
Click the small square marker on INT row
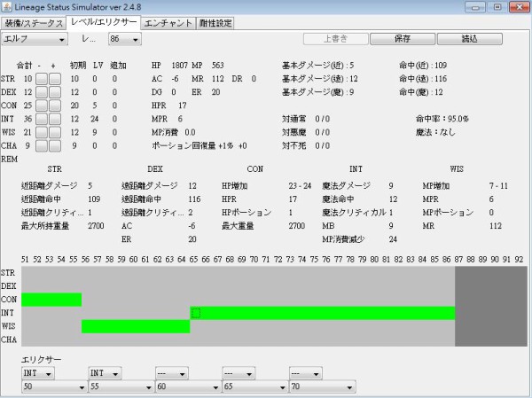click(x=196, y=313)
